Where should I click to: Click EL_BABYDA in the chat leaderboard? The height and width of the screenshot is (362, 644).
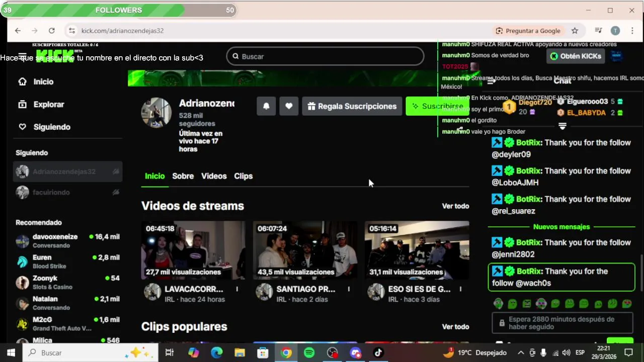pyautogui.click(x=586, y=113)
